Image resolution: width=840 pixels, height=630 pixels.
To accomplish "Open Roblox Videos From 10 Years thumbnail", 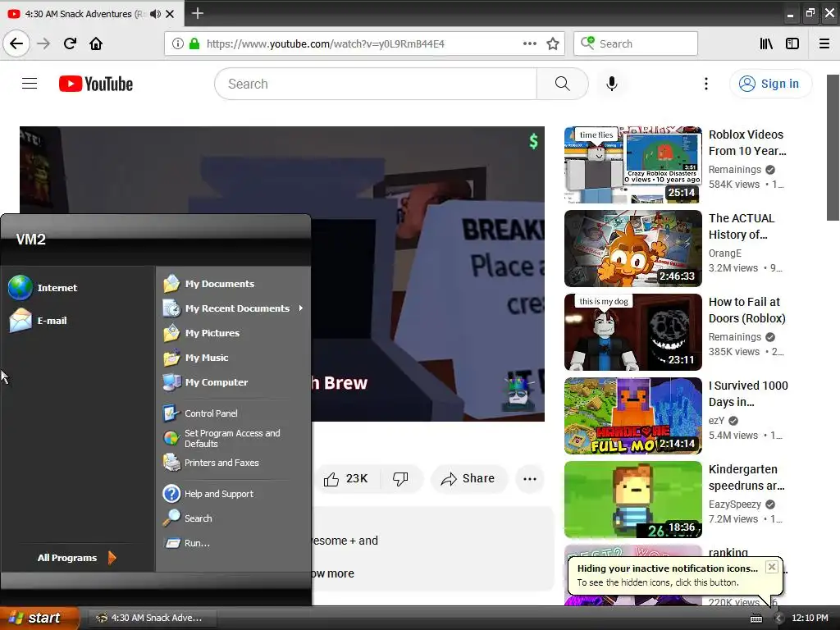I will point(632,165).
